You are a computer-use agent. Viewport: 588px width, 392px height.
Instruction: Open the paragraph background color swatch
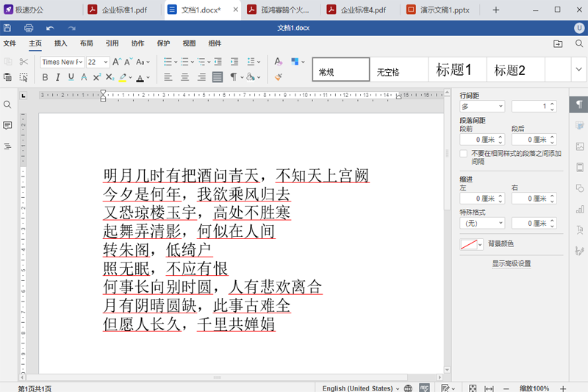point(471,244)
